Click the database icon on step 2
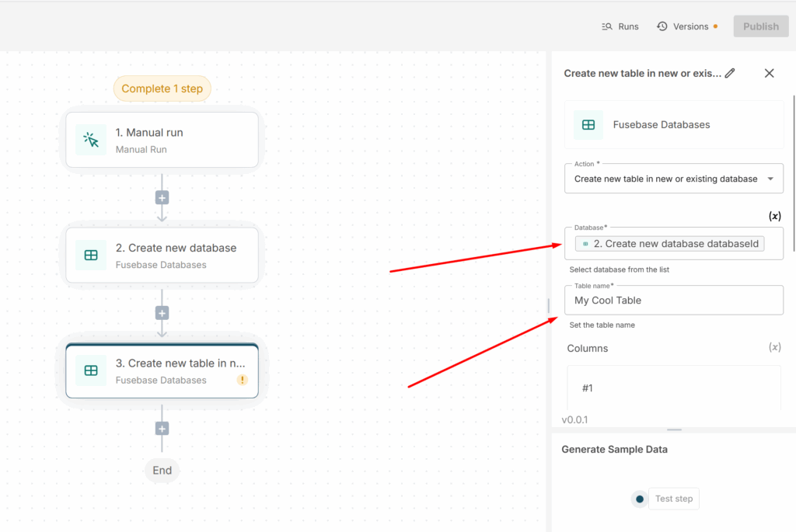796x532 pixels. [x=91, y=255]
